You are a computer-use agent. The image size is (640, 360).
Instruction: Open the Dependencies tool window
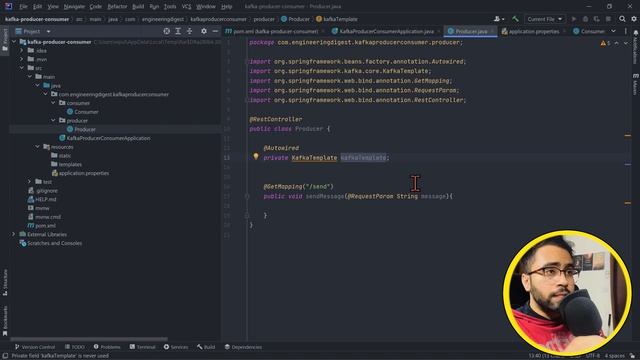(243, 347)
